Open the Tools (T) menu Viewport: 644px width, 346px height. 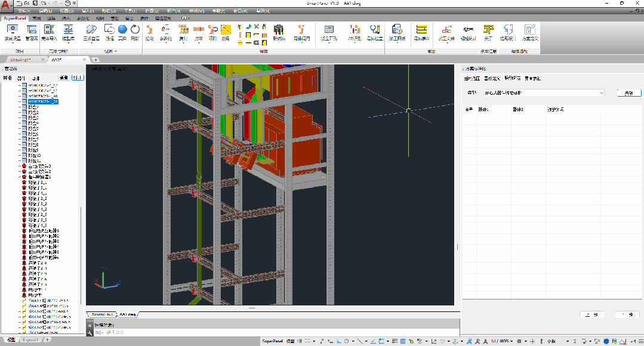click(131, 11)
